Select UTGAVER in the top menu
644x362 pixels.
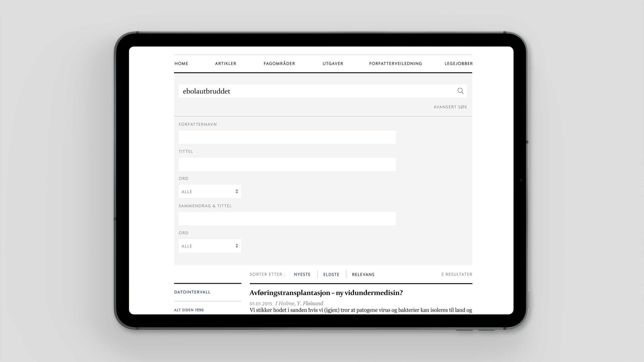pyautogui.click(x=333, y=64)
